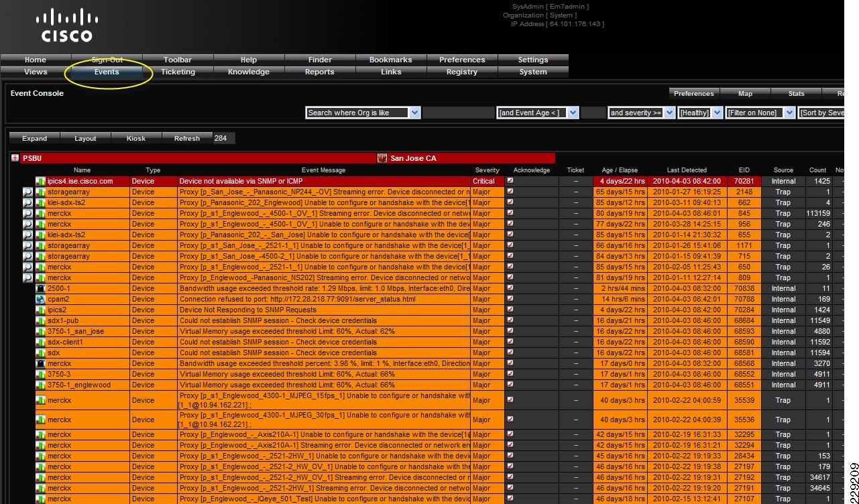Click bar-graph icon for merckx EID 35539
Viewport: 859px width, 504px height.
[x=41, y=400]
